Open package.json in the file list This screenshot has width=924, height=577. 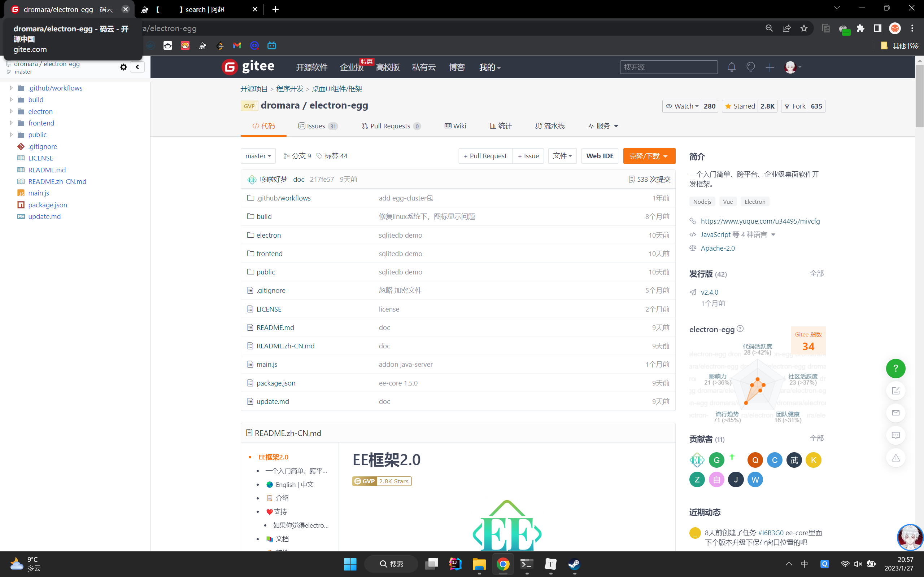(x=276, y=383)
